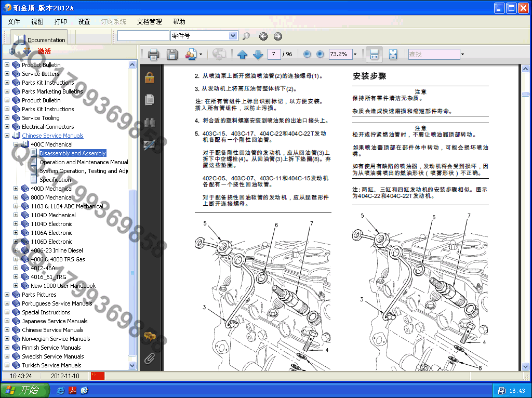This screenshot has width=532, height=398.
Task: Go to previous page with up arrow
Action: [x=242, y=54]
